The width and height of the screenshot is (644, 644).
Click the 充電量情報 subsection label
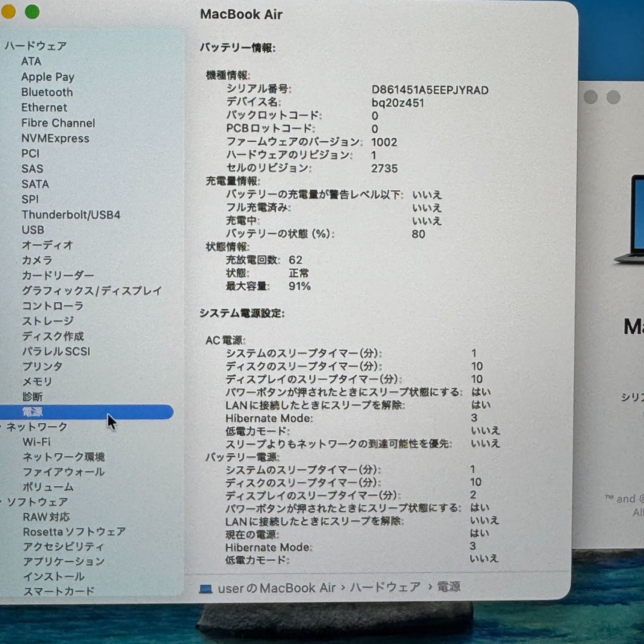tap(233, 181)
